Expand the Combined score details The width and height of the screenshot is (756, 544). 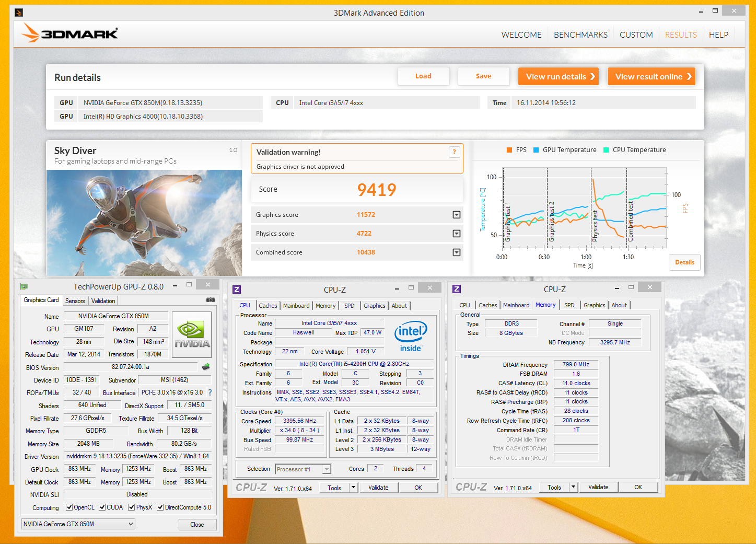tap(457, 252)
